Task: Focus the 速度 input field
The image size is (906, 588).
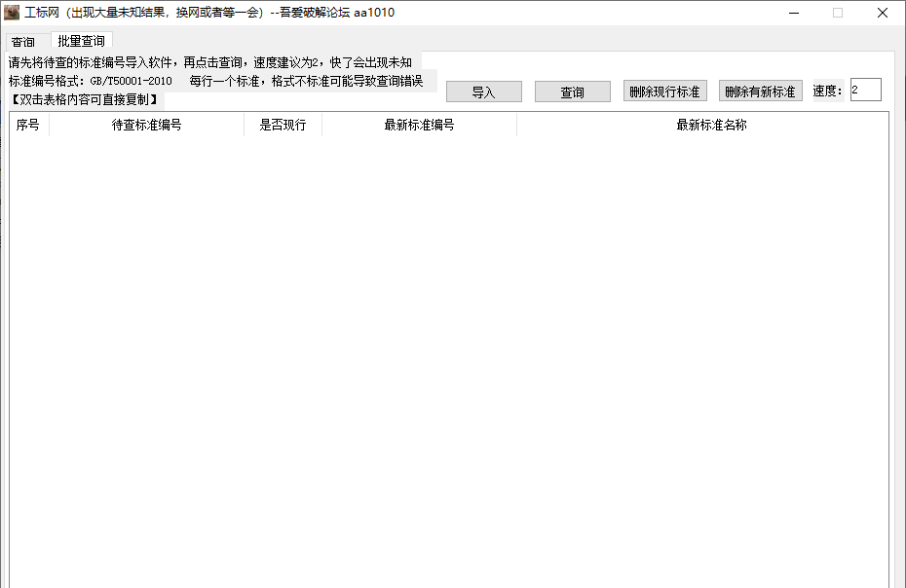Action: pyautogui.click(x=865, y=91)
